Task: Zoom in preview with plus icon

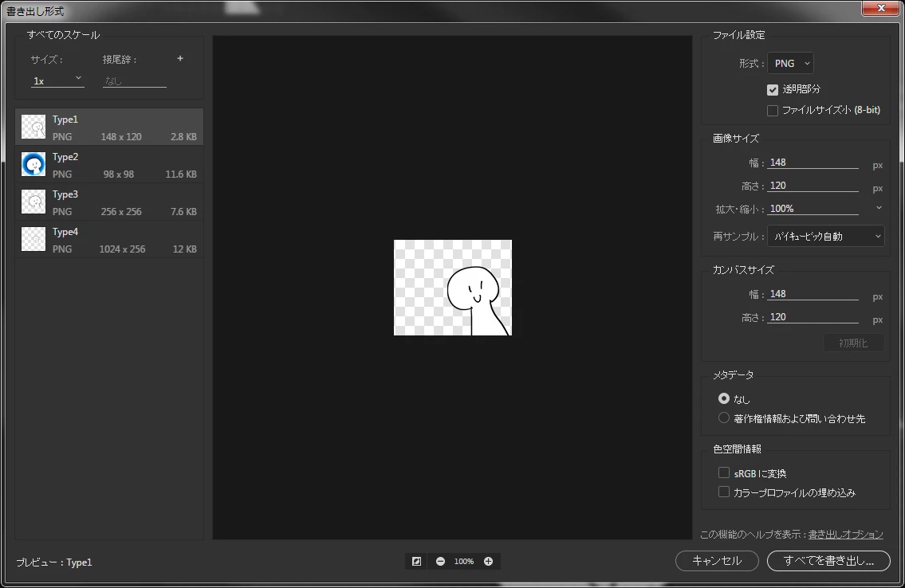Action: (x=488, y=561)
